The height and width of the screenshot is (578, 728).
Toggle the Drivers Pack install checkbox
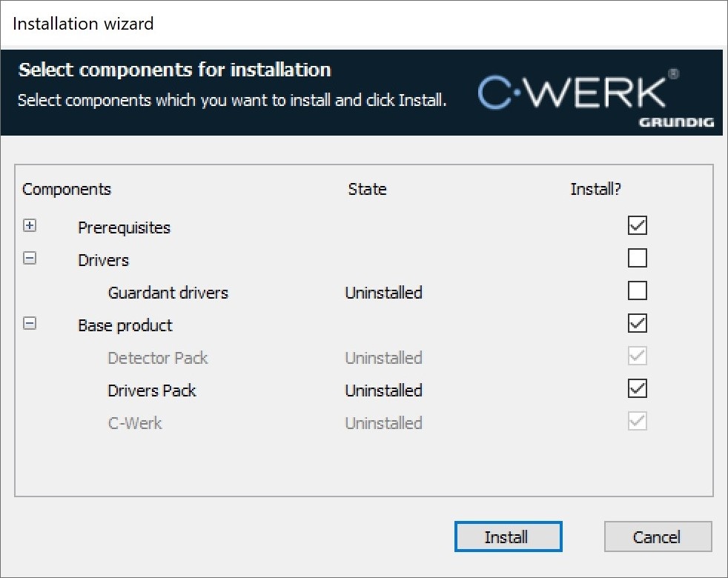(x=637, y=388)
